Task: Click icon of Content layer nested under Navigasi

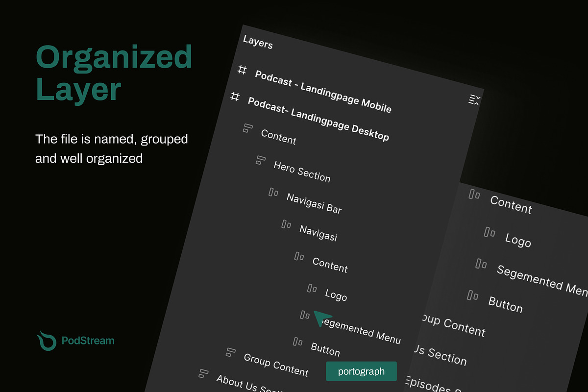Action: pyautogui.click(x=299, y=256)
